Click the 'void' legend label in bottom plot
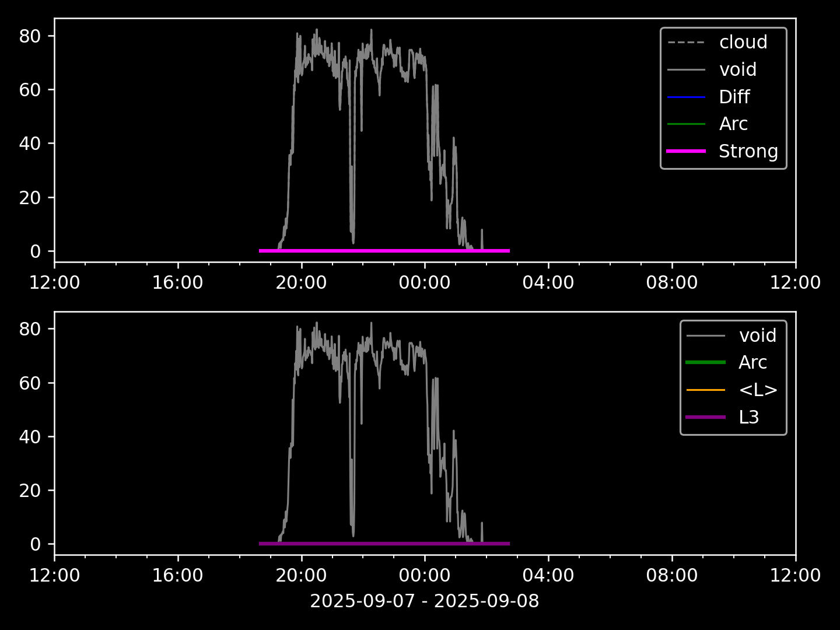Screen dimensions: 840x630 (x=757, y=335)
